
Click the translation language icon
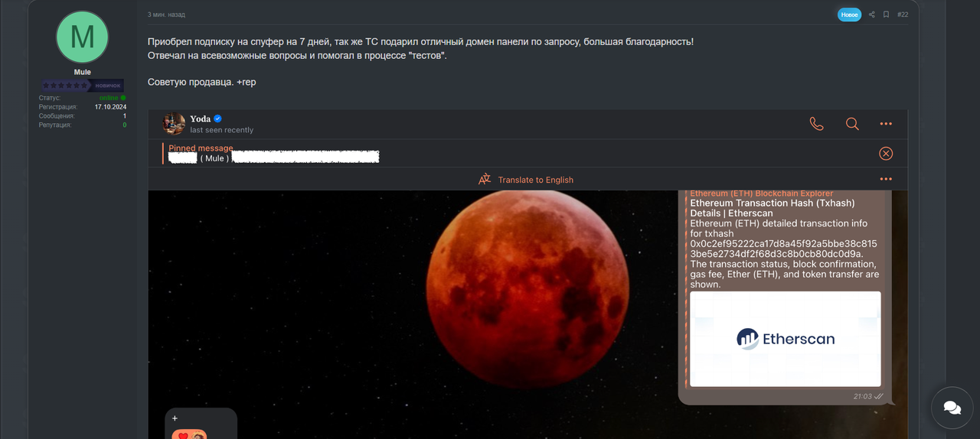(485, 180)
